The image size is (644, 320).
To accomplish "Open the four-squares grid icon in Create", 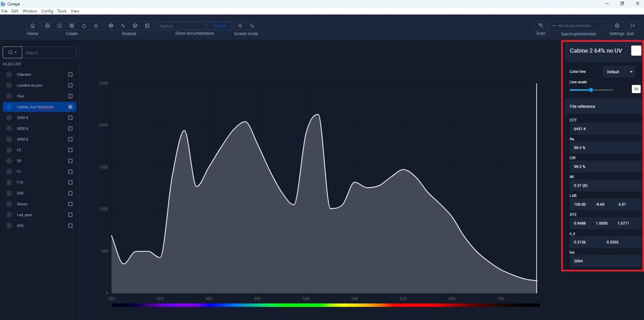I will click(72, 26).
